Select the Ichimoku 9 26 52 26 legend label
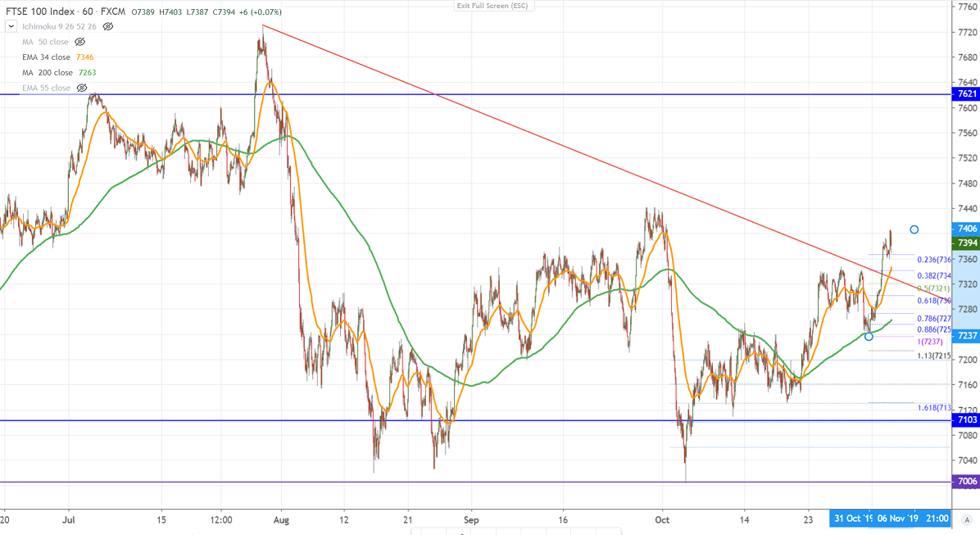The image size is (980, 535). click(59, 26)
